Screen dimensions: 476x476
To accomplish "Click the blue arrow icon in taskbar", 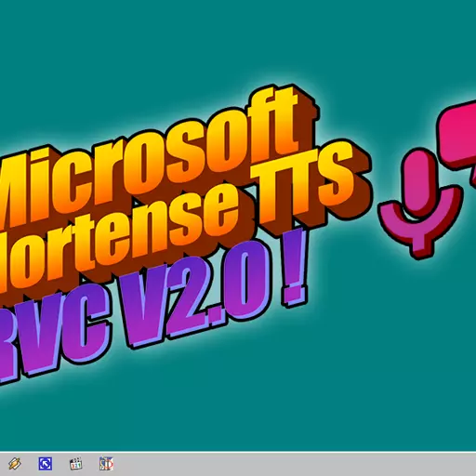I will (46, 464).
